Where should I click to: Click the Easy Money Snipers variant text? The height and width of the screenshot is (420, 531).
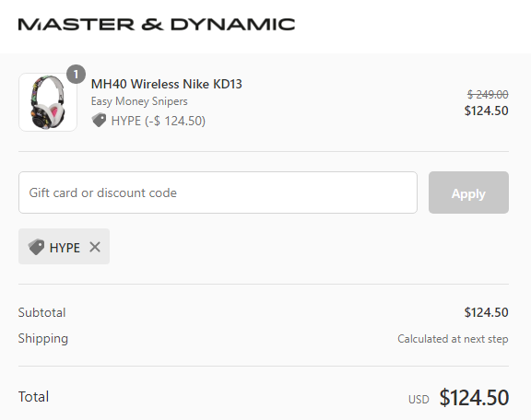[x=139, y=101]
